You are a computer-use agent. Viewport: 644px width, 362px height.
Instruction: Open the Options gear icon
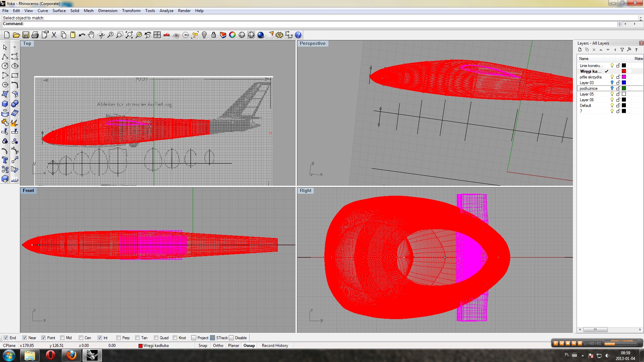(x=279, y=35)
